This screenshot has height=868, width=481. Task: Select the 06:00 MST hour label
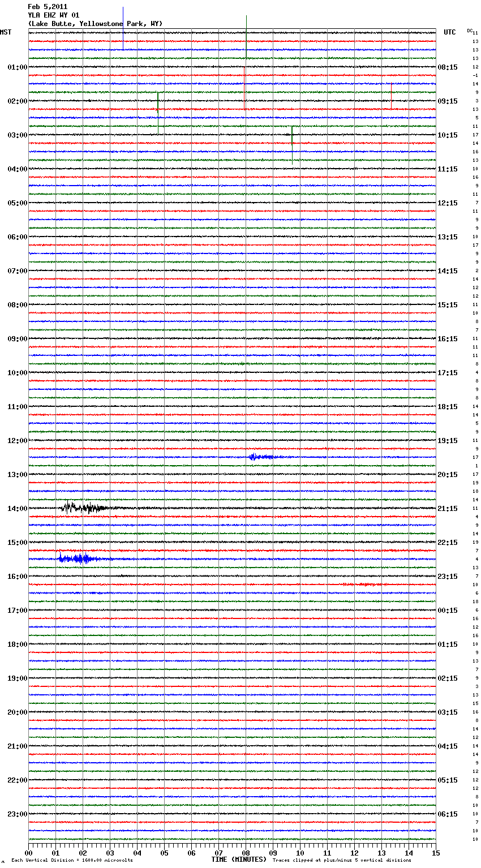pyautogui.click(x=18, y=237)
